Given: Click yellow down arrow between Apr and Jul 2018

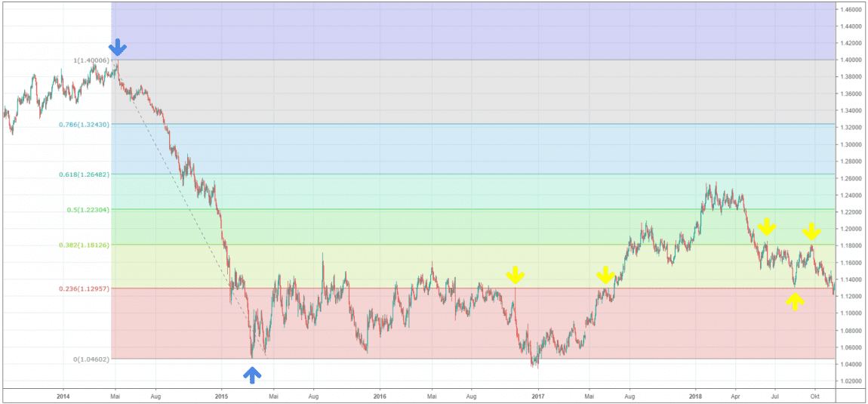Looking at the screenshot, I should coord(767,226).
